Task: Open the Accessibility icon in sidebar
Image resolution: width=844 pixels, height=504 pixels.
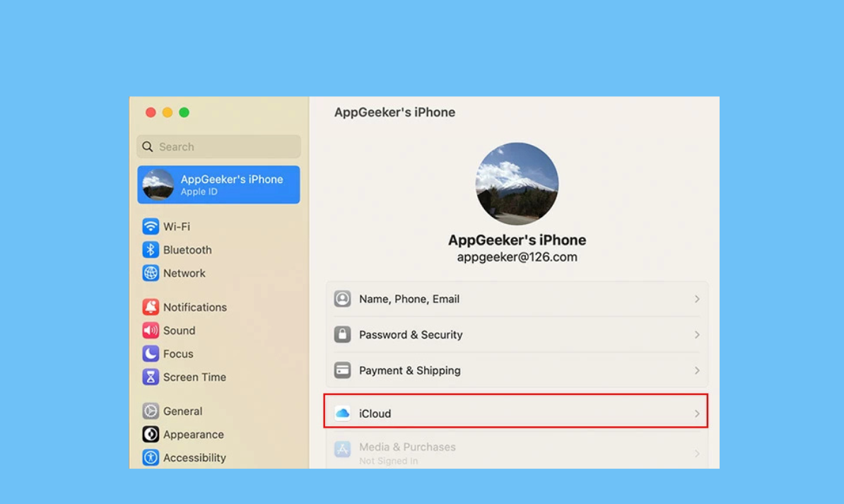Action: click(x=151, y=457)
